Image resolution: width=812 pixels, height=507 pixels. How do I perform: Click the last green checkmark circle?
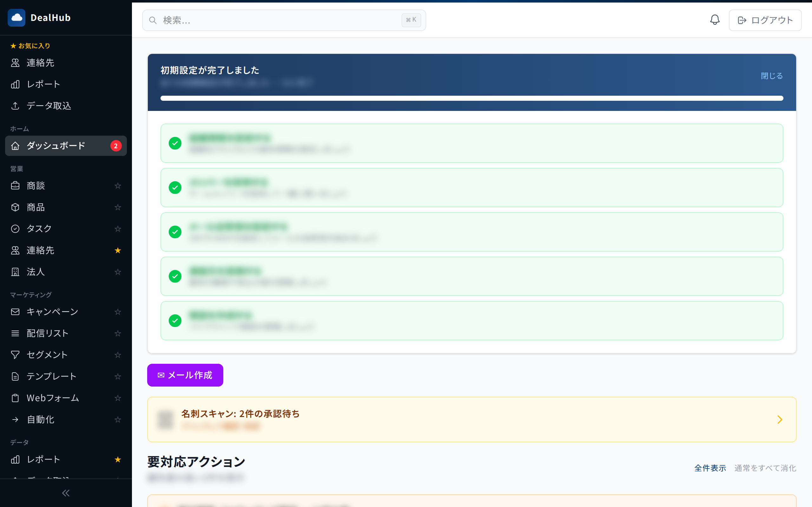tap(175, 321)
